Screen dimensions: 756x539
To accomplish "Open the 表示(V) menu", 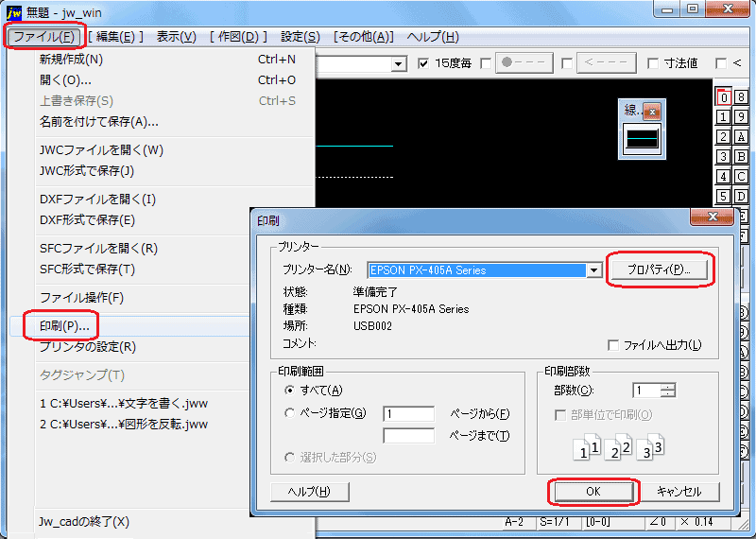I will (177, 37).
